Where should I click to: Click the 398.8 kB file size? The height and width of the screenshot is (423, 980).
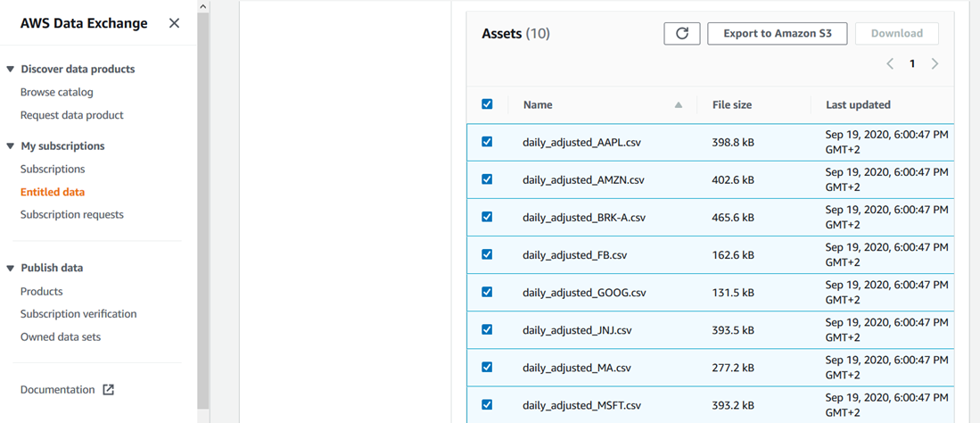pyautogui.click(x=733, y=142)
